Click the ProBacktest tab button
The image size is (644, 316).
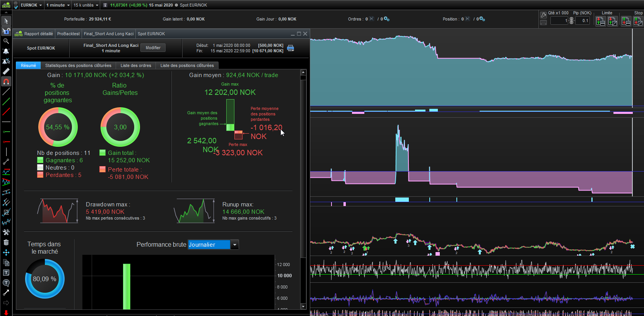(68, 34)
